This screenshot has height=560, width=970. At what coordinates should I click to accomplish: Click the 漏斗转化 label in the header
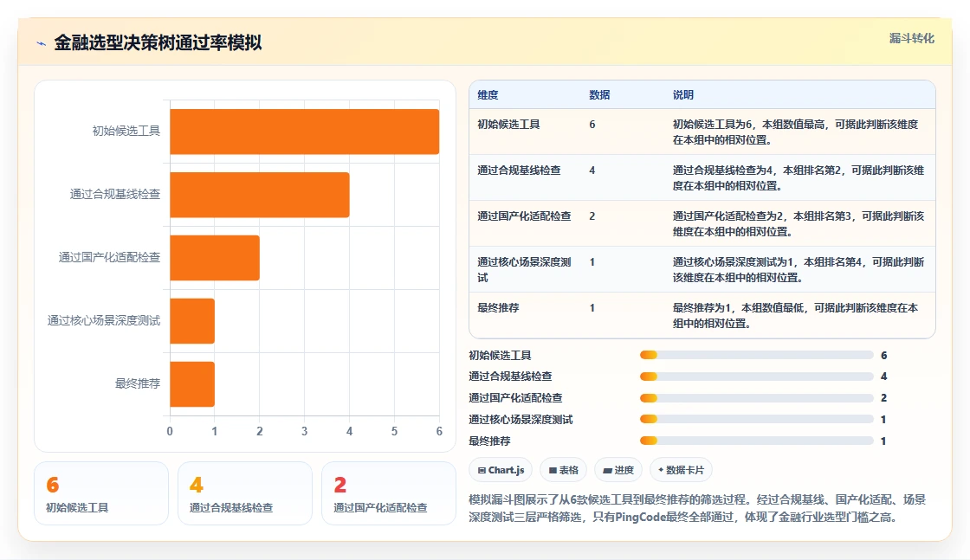click(x=911, y=38)
